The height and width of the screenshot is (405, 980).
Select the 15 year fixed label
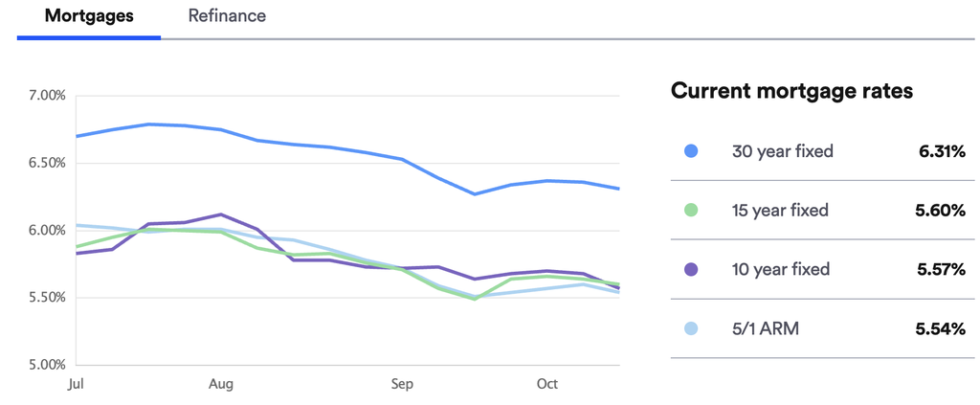click(780, 211)
